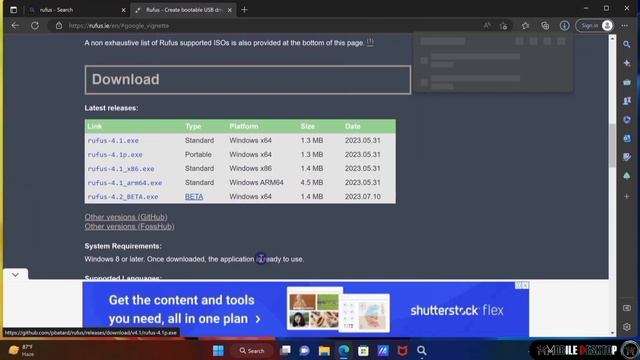Screen dimensions: 640x360
Task: Close the 'Rufus - Create bootable USB' tab
Action: (230, 10)
